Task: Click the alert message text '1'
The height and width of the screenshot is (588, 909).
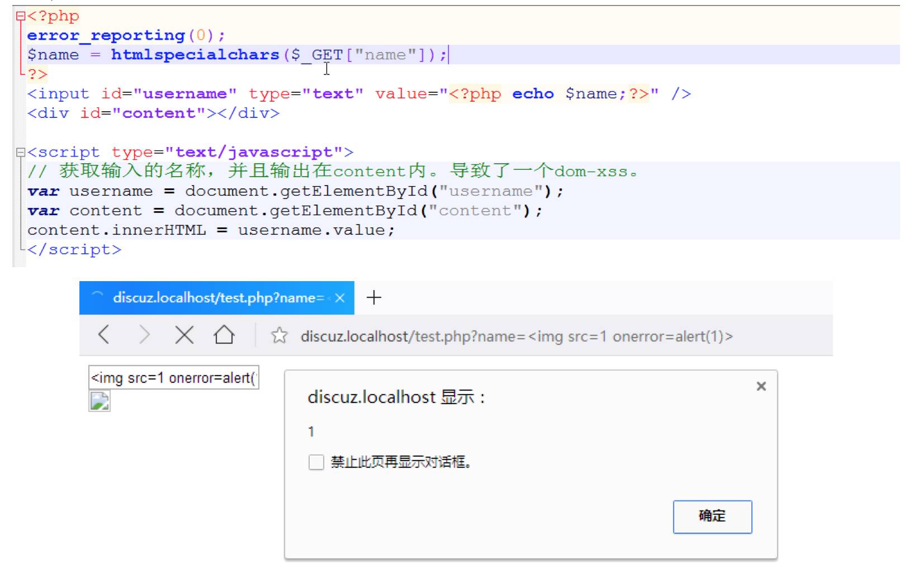Action: tap(311, 431)
